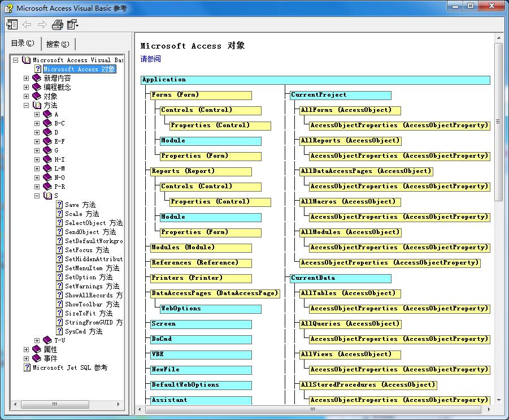Image resolution: width=509 pixels, height=420 pixels.
Task: Click the book icon beside L-M
Action: pos(47,168)
